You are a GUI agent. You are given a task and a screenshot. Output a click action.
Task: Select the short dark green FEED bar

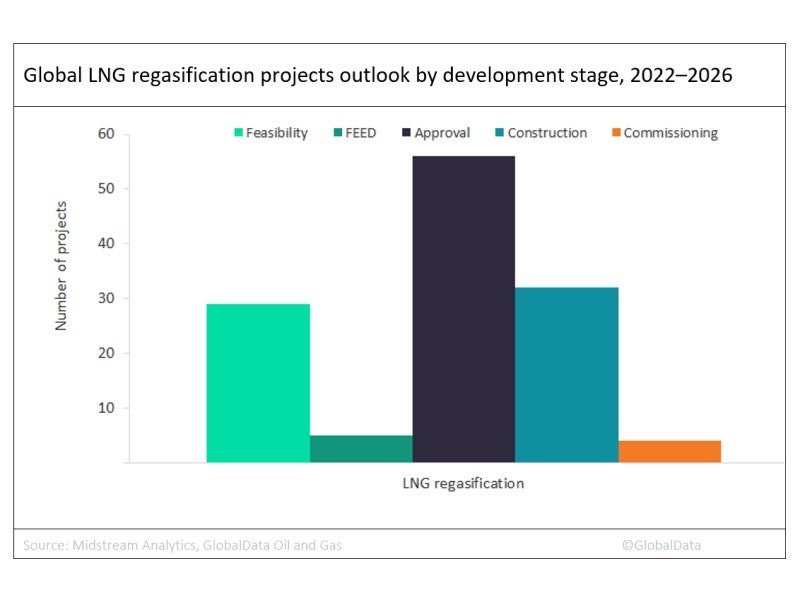[361, 449]
